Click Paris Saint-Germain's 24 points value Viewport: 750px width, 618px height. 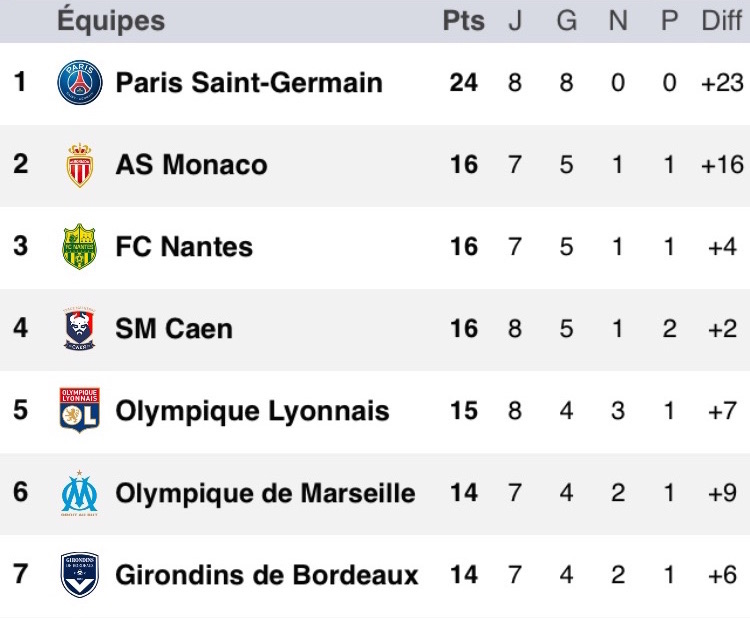tap(463, 82)
